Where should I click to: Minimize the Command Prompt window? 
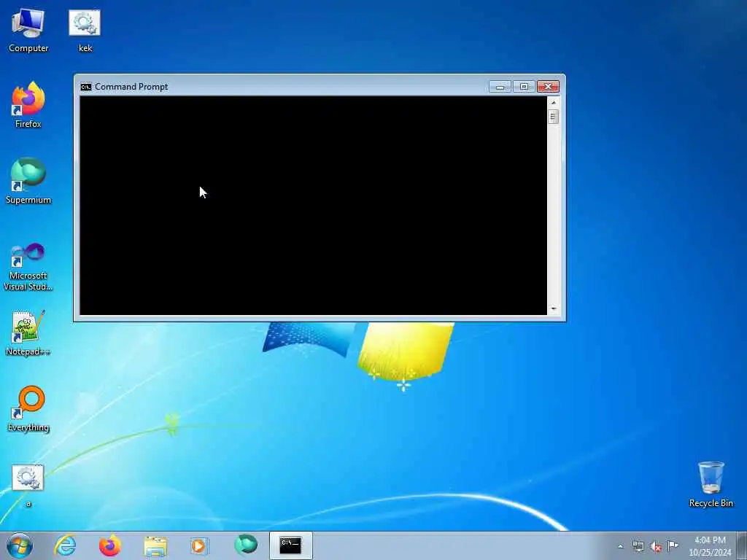coord(500,87)
